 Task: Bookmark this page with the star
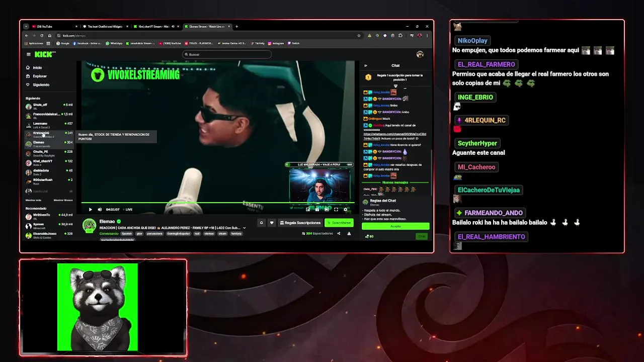[x=359, y=36]
